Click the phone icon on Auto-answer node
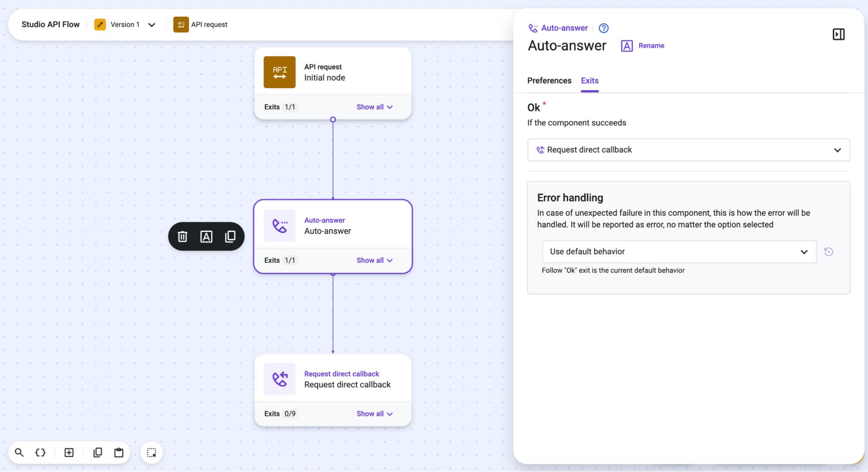Screen dimensions: 868x472 (280, 226)
